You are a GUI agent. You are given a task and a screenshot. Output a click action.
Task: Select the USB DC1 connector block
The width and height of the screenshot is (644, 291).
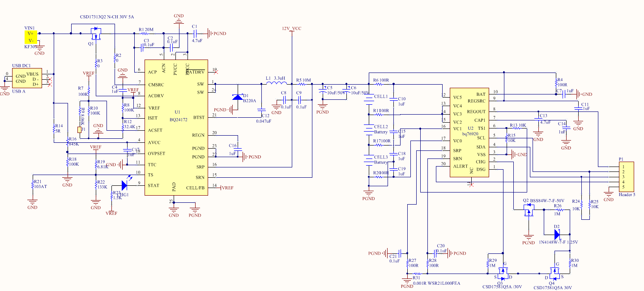coord(27,79)
